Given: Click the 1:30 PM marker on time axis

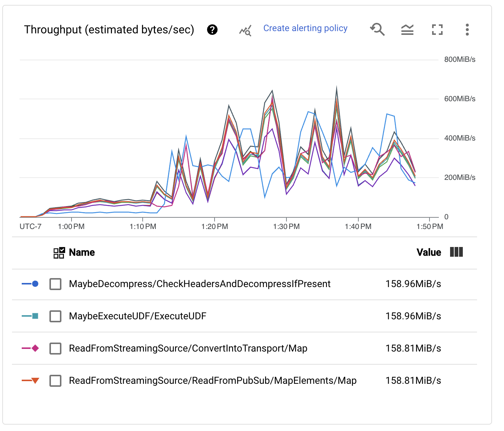Looking at the screenshot, I should click(x=286, y=226).
